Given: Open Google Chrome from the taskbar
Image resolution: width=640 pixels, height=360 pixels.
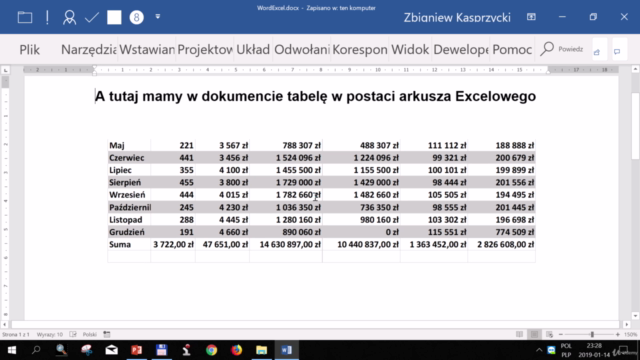Looking at the screenshot, I should click(211, 350).
